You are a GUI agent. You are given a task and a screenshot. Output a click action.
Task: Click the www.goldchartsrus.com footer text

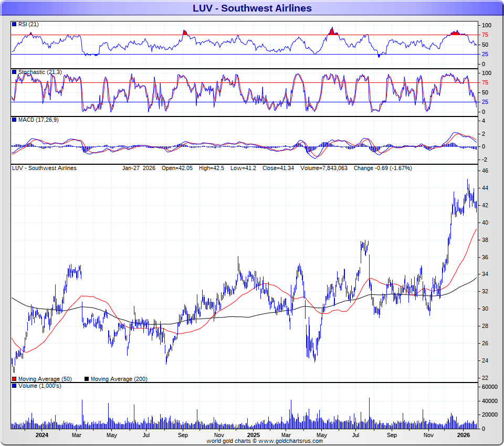(290, 441)
